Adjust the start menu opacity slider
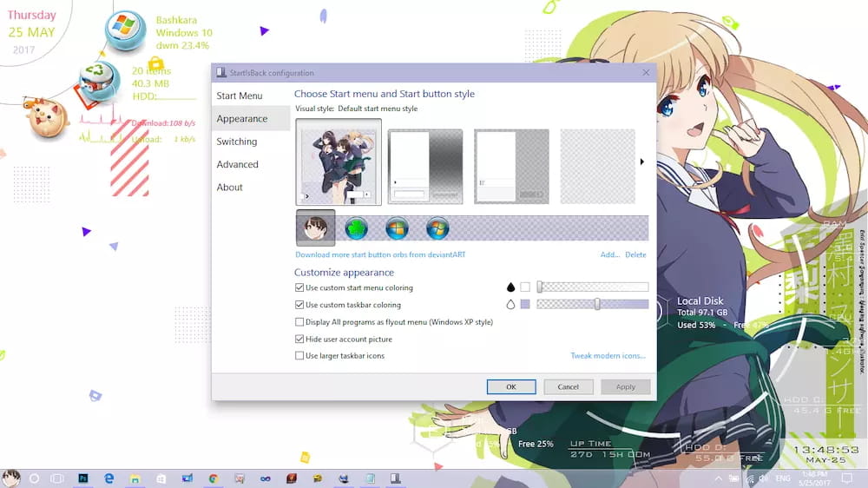The width and height of the screenshot is (868, 488). tap(592, 287)
